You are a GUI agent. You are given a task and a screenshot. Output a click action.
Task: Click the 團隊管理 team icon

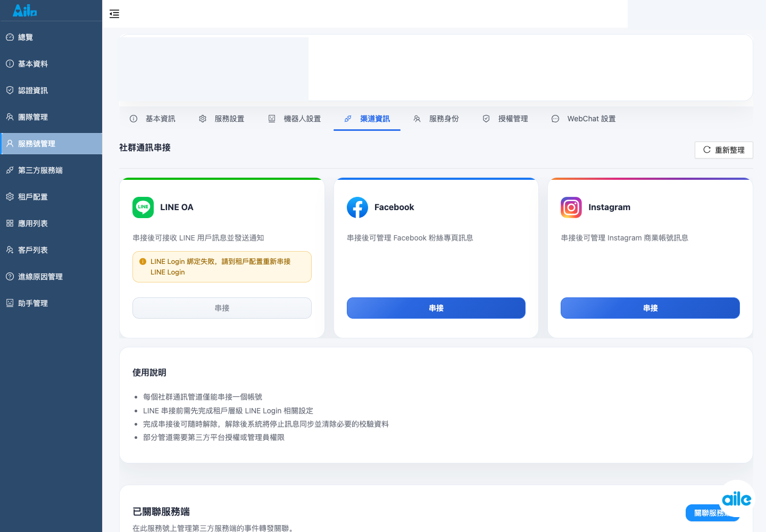(10, 117)
